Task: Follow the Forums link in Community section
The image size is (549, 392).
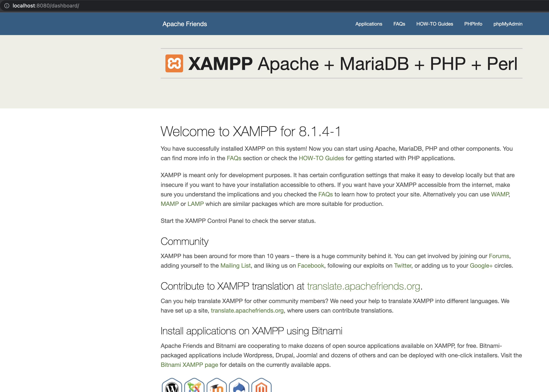Action: pos(499,256)
